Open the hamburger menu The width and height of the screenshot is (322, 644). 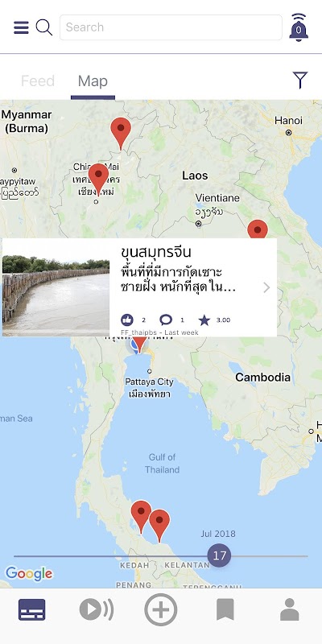pyautogui.click(x=22, y=27)
